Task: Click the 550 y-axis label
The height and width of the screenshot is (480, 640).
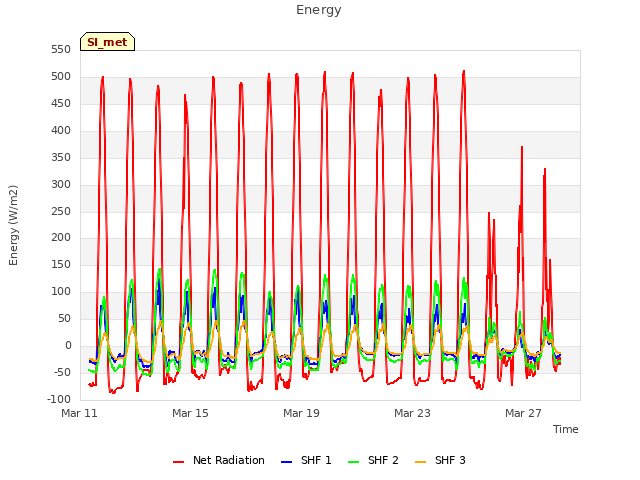Action: [x=61, y=50]
